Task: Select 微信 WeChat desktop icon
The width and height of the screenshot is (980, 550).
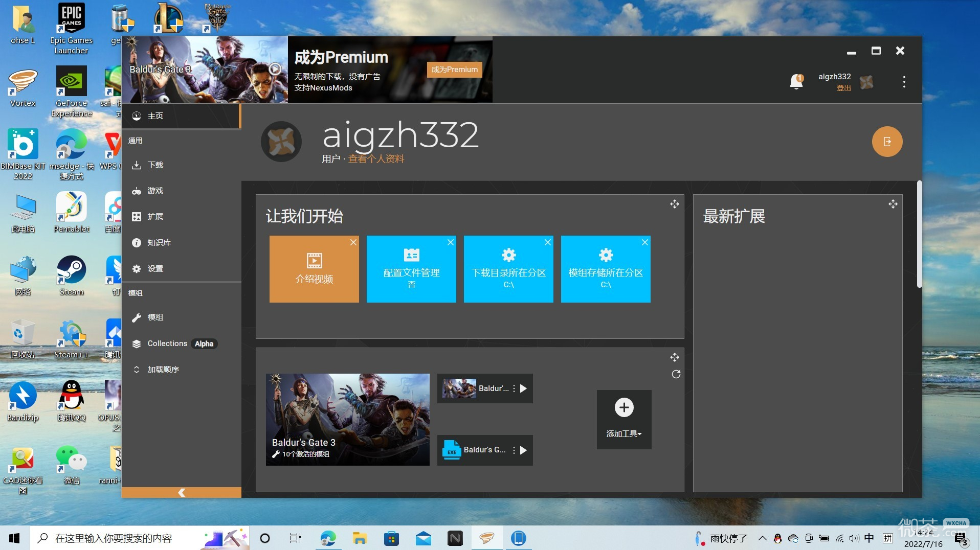Action: tap(72, 465)
